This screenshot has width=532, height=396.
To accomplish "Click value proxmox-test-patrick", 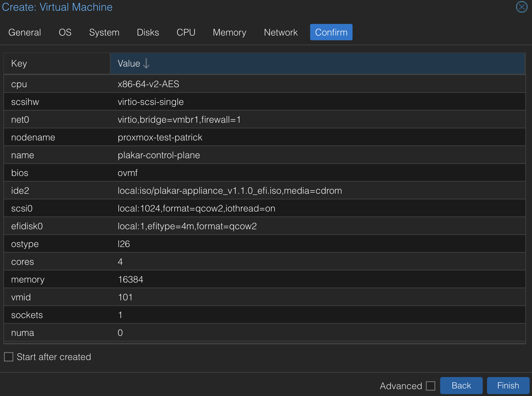I will coord(160,137).
